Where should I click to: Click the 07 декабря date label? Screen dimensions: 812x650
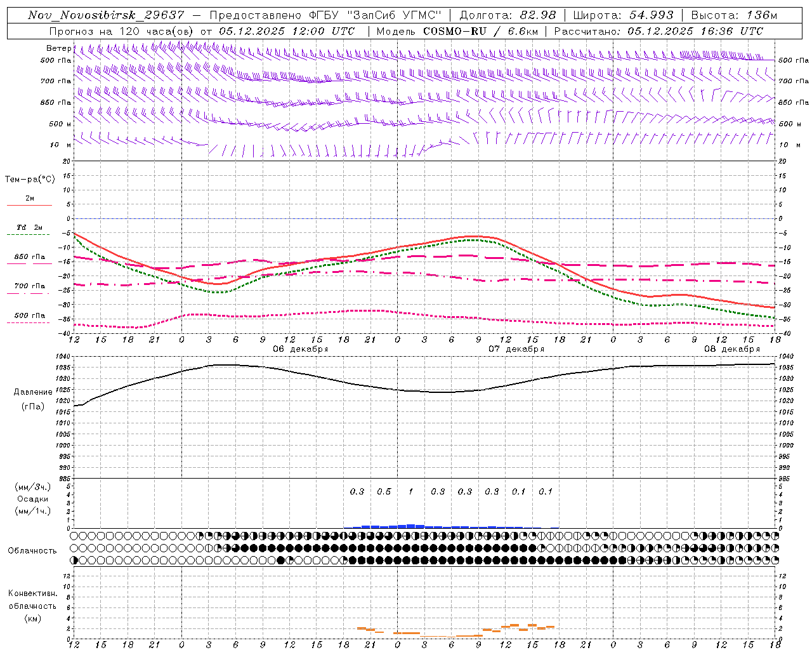coord(516,349)
